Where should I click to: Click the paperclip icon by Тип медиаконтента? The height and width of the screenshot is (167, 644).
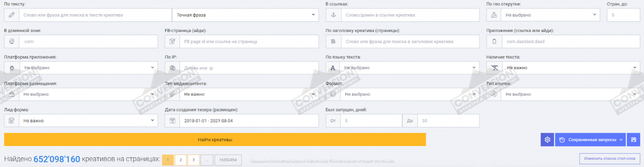[173, 94]
